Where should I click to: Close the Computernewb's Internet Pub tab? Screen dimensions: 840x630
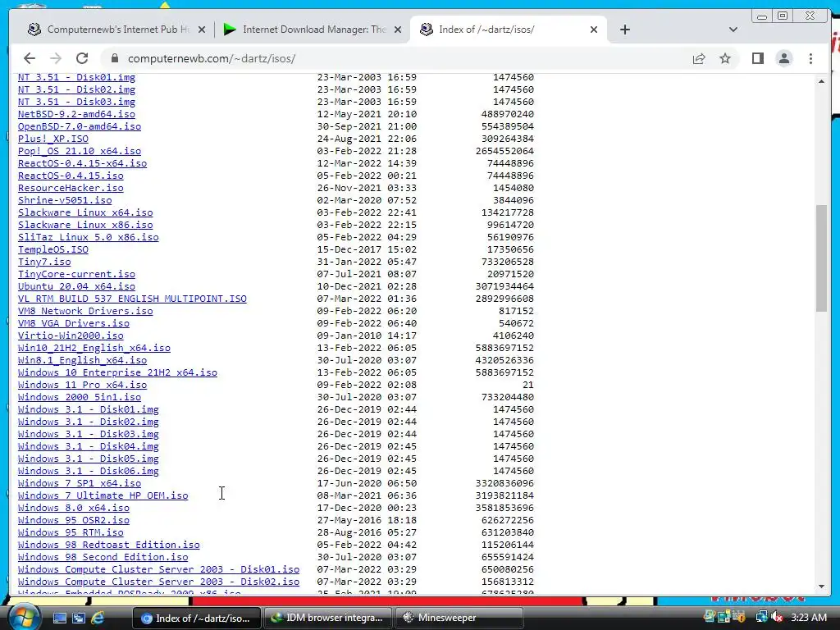(202, 30)
